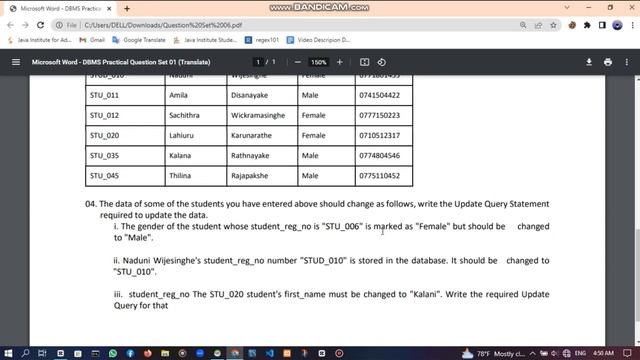The image size is (640, 360).
Task: Open the regex101 bookmark
Action: (x=262, y=40)
